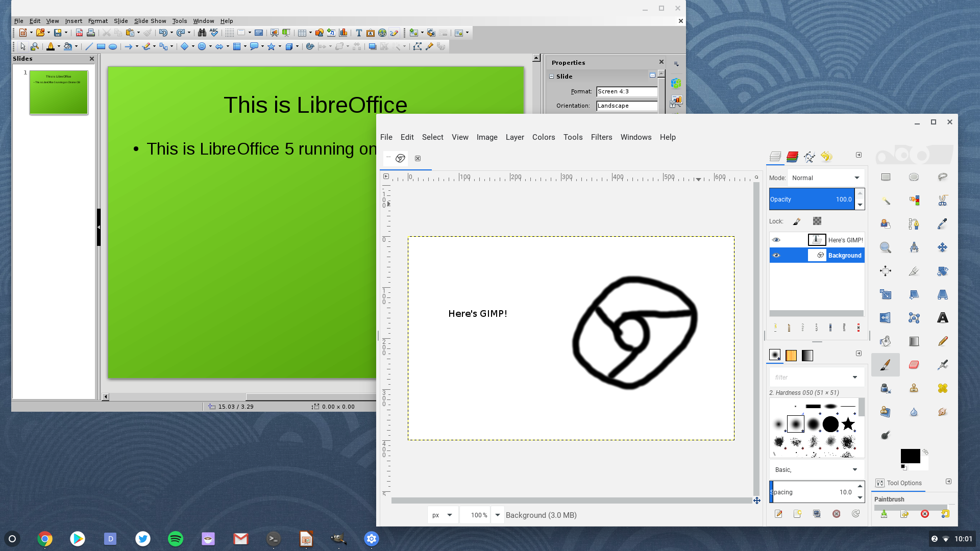Open GIMP Colors menu
This screenshot has height=551, width=980.
pyautogui.click(x=543, y=137)
